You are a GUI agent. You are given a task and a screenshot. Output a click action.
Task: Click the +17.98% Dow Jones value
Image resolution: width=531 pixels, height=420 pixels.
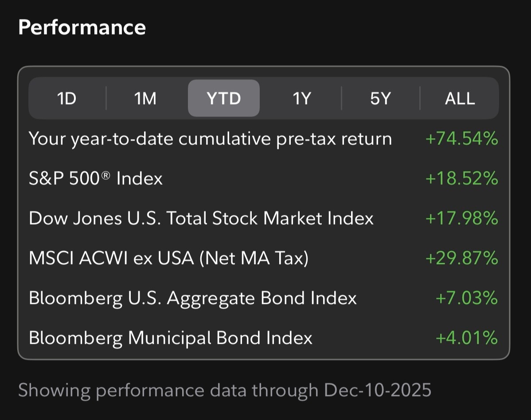pos(461,218)
